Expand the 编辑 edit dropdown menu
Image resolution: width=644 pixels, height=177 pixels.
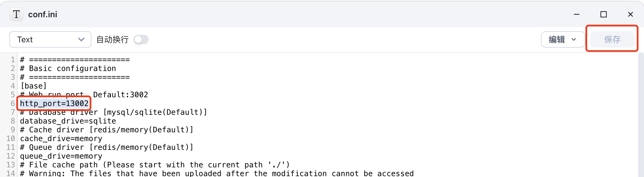click(x=563, y=39)
